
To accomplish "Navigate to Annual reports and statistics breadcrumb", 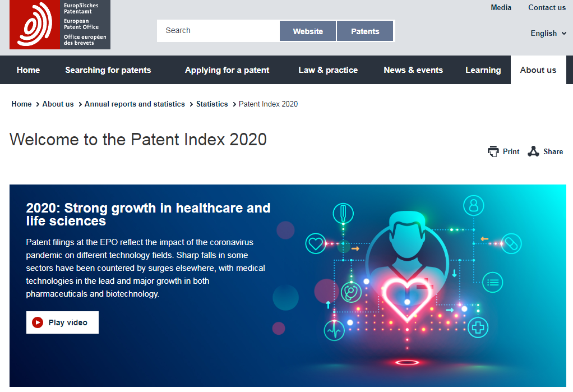I will [135, 104].
